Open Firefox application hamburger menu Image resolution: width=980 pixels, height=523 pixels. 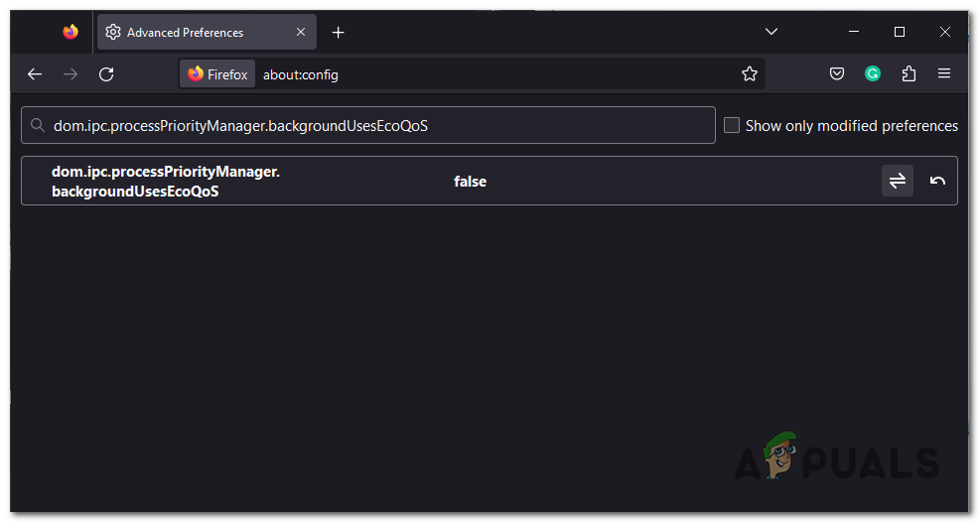tap(943, 74)
